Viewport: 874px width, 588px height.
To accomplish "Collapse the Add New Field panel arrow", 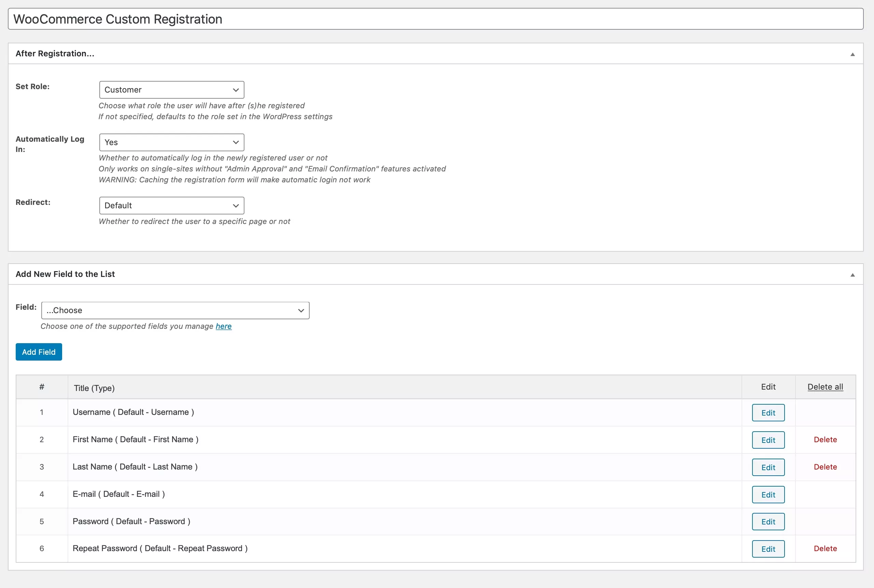I will 852,275.
